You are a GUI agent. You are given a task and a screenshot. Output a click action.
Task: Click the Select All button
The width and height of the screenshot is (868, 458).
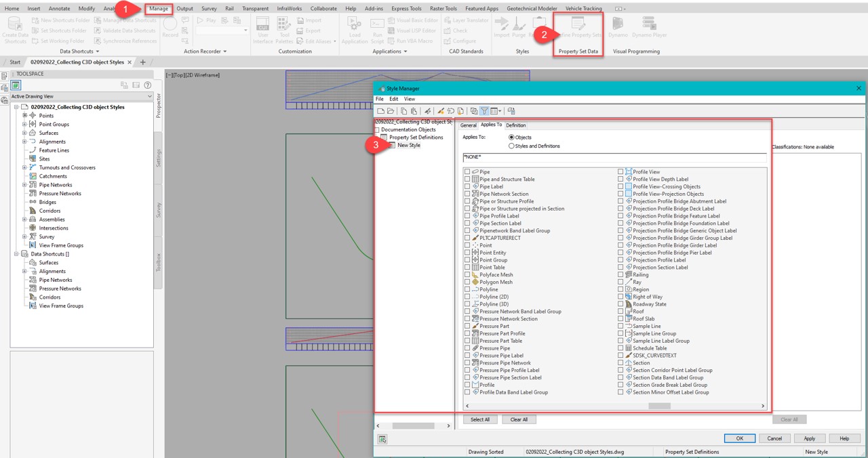(x=480, y=419)
